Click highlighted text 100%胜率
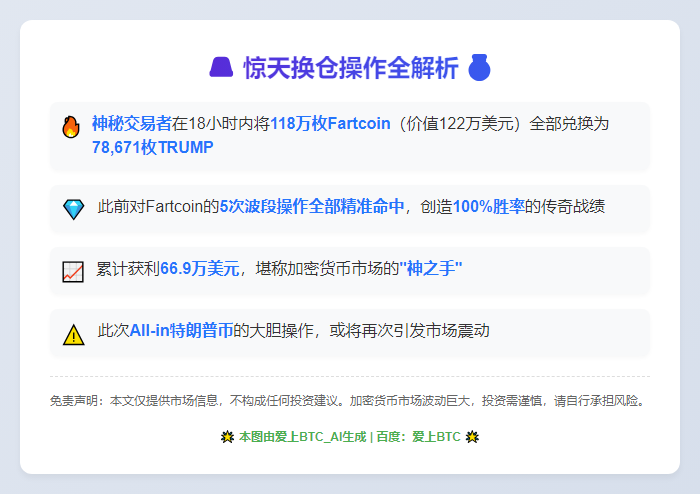700x494 pixels. pos(489,206)
